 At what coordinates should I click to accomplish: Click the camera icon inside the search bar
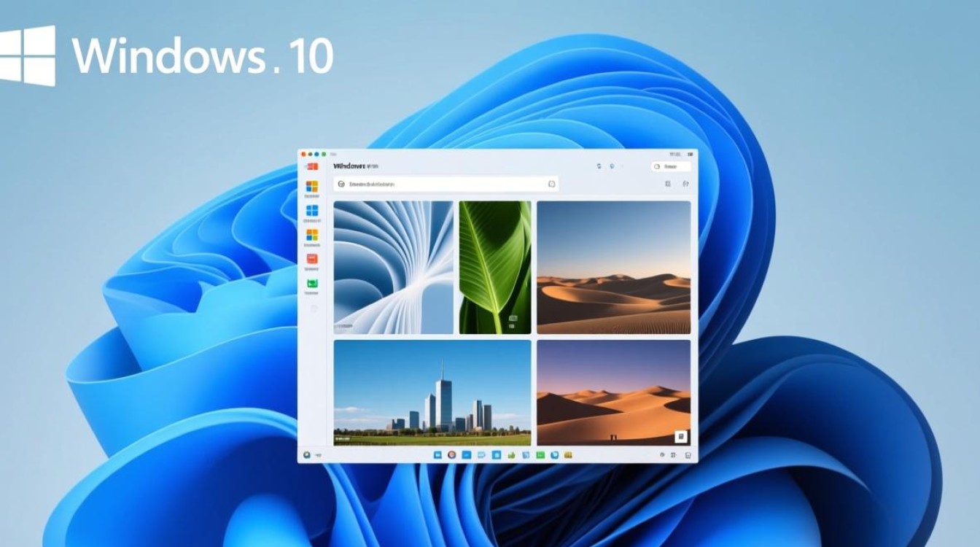(x=552, y=184)
